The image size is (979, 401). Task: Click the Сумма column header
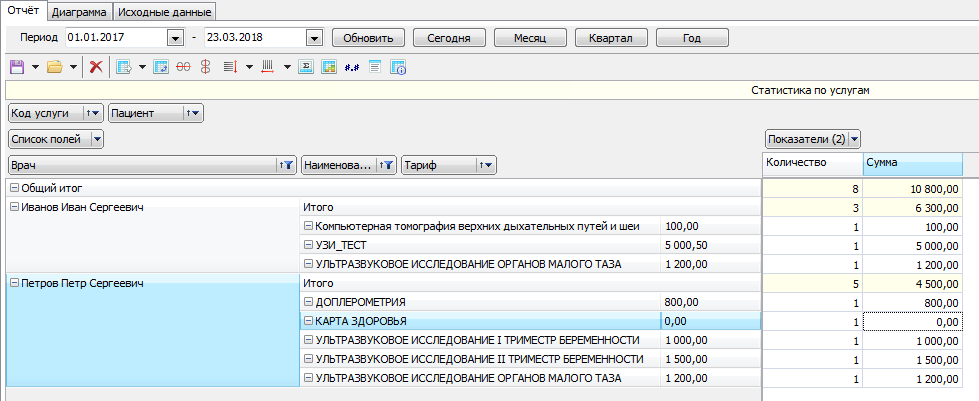pyautogui.click(x=911, y=162)
